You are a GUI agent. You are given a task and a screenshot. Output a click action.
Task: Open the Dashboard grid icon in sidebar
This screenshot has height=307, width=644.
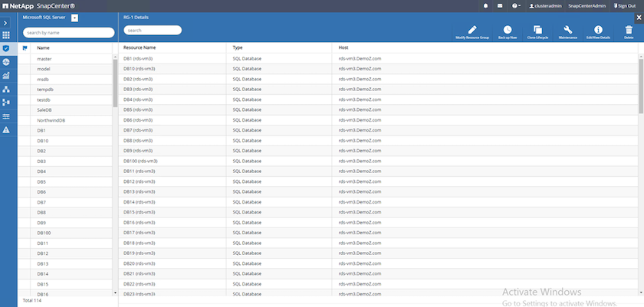click(6, 35)
